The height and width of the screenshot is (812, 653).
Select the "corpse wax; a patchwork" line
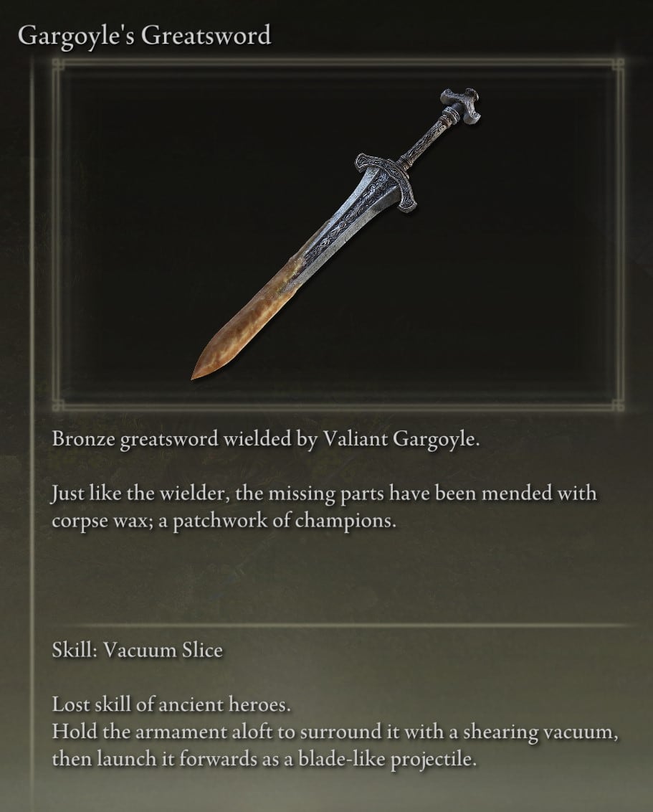(x=224, y=521)
